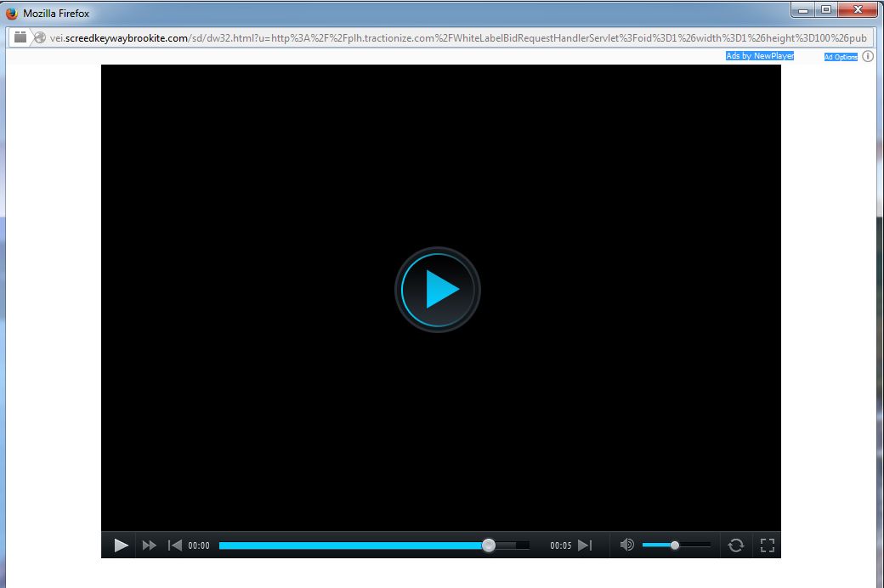Click the skip-to-end icon
The width and height of the screenshot is (884, 588).
click(x=586, y=545)
